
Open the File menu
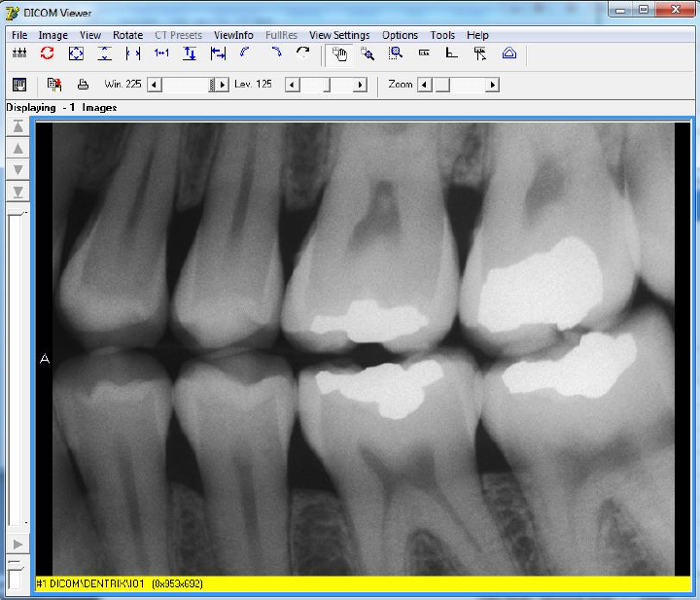point(19,35)
